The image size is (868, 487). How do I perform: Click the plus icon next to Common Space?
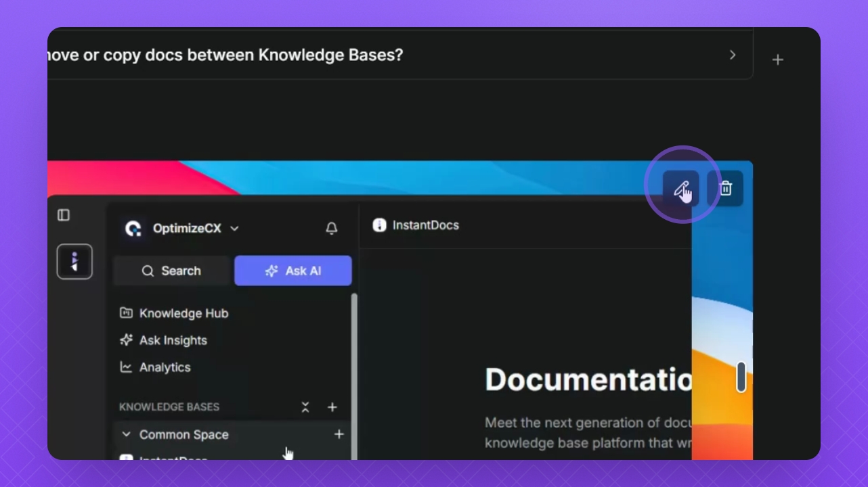[339, 434]
